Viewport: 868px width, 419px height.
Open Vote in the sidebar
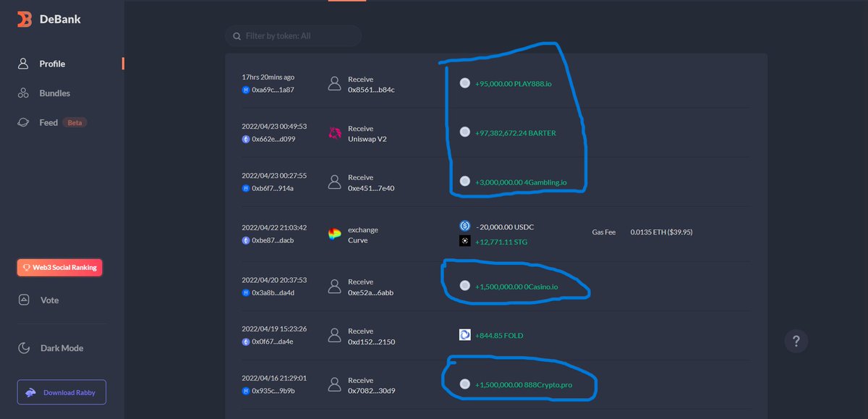coord(49,300)
